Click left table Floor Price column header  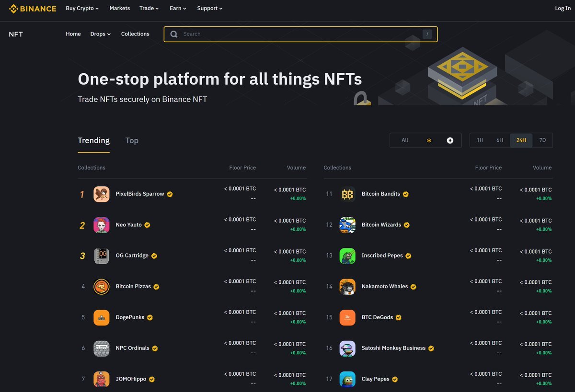(242, 168)
